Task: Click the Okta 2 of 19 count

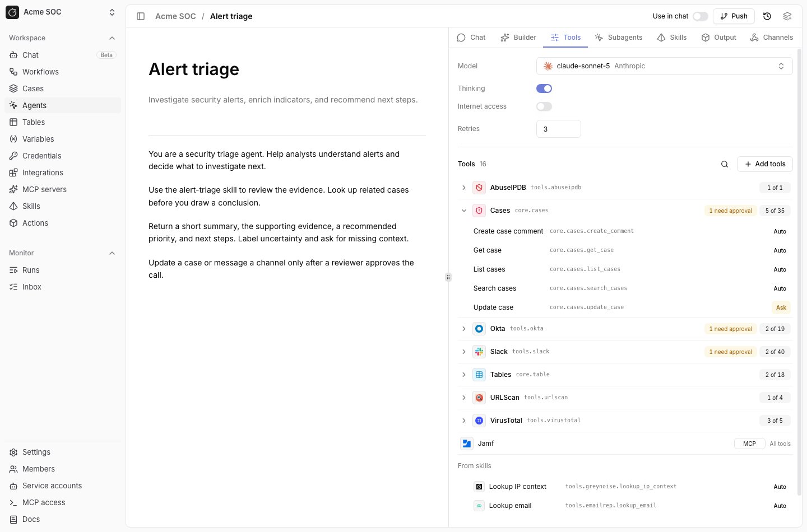Action: [775, 329]
